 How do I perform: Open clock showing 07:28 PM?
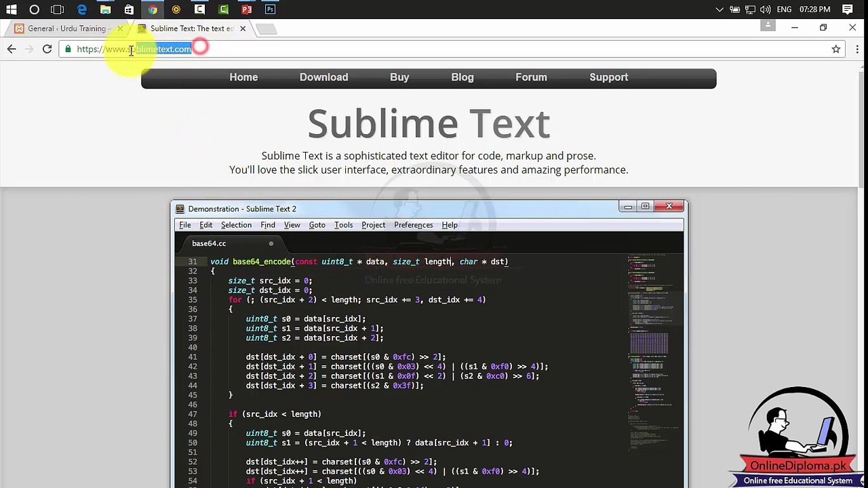pyautogui.click(x=815, y=9)
